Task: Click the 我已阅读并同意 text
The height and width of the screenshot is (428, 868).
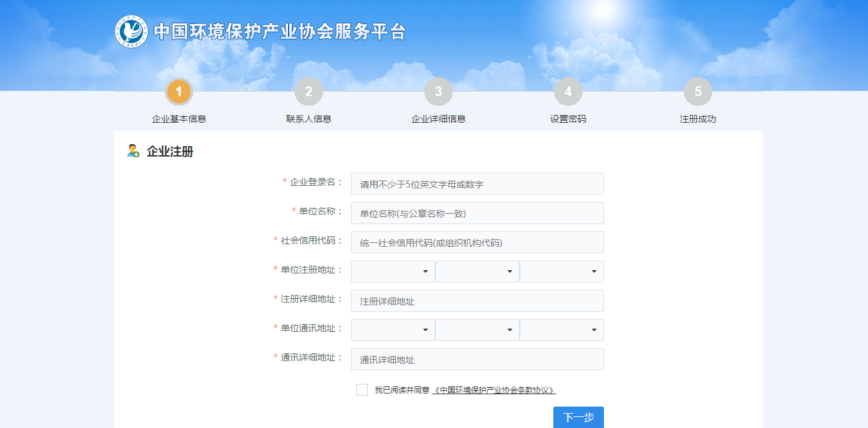Action: (402, 390)
